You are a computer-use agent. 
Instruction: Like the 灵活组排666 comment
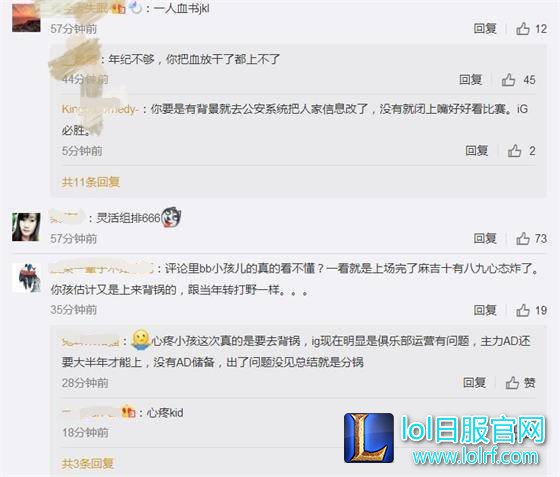pos(531,238)
